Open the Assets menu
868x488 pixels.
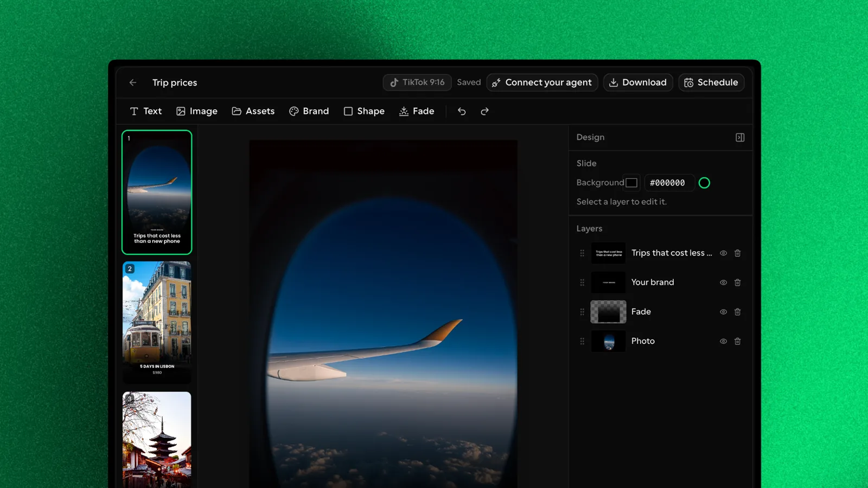(253, 111)
